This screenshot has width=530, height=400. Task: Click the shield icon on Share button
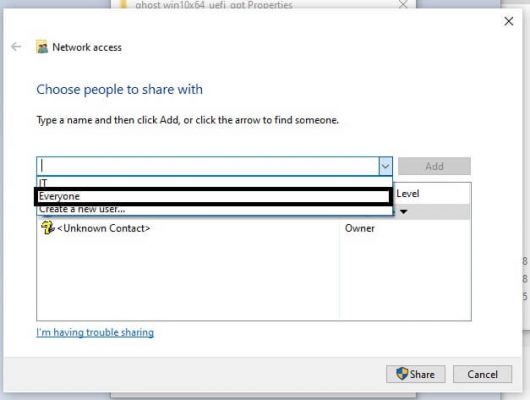coord(402,374)
